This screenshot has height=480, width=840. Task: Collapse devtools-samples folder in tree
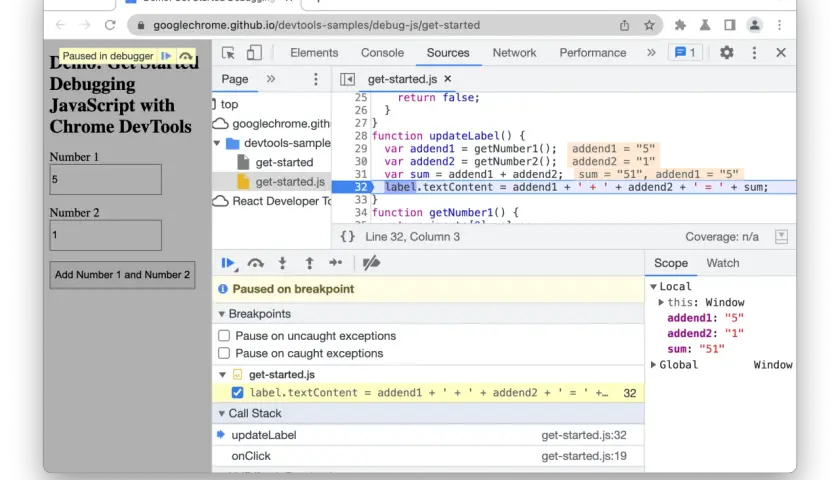(217, 143)
